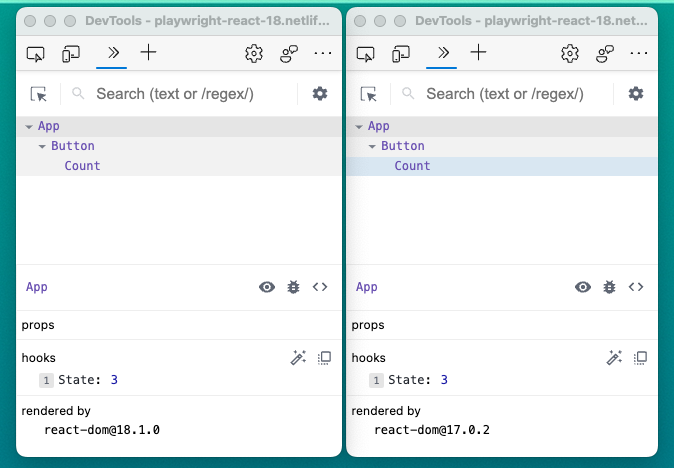Click App component name heading in left details pane
Image resolution: width=674 pixels, height=468 pixels.
(37, 287)
